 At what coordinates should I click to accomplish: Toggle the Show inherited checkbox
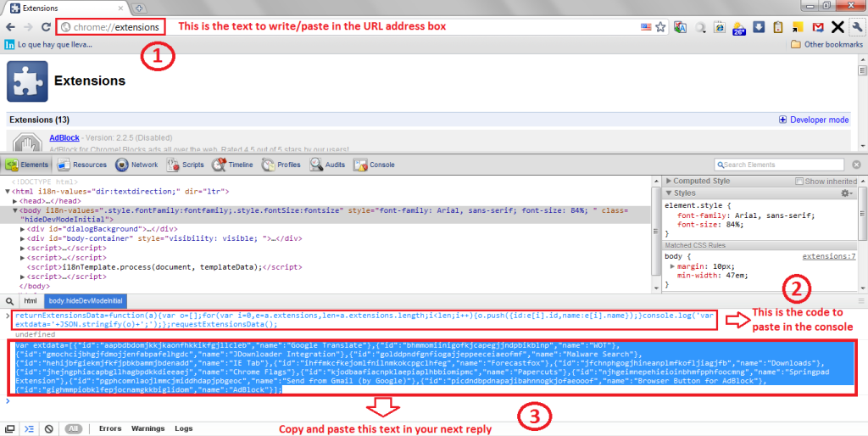(x=798, y=182)
